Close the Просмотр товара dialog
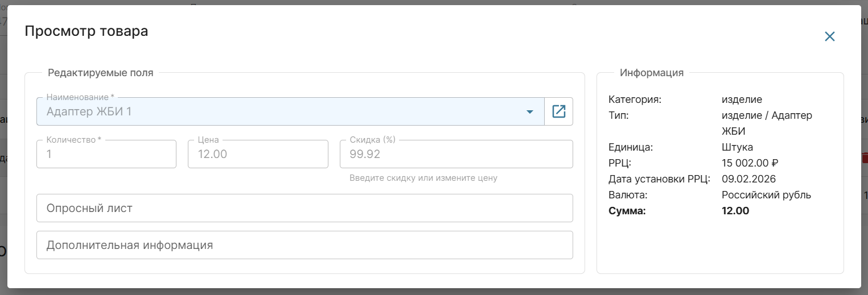Viewport: 868px width, 295px height. pos(829,36)
